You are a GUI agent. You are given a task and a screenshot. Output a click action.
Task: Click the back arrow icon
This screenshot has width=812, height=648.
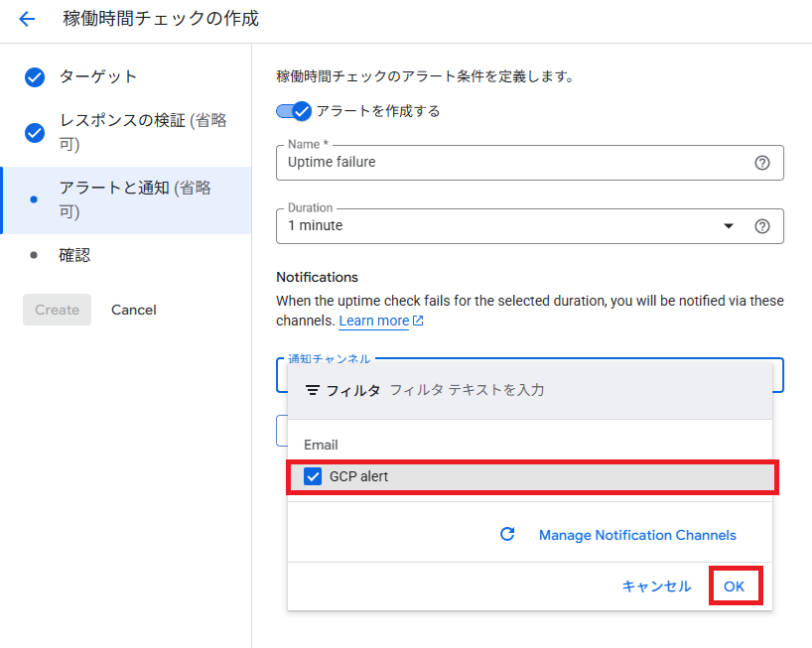click(x=27, y=19)
